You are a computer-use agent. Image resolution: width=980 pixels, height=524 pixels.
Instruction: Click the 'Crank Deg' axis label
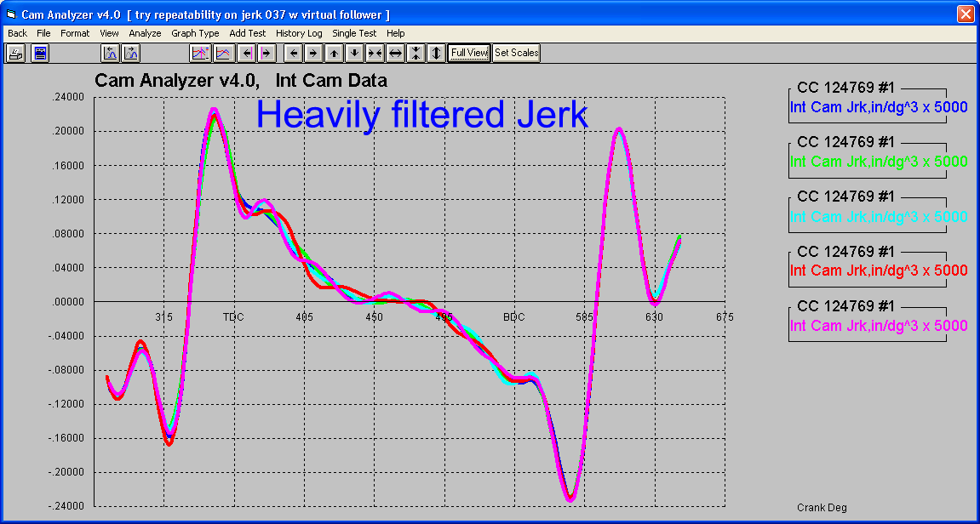[822, 508]
